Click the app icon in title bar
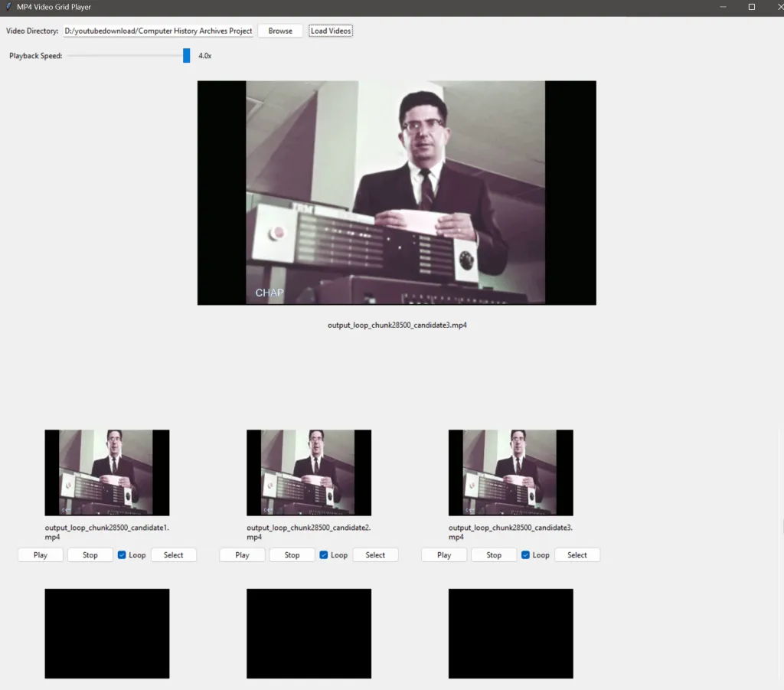 (8, 7)
